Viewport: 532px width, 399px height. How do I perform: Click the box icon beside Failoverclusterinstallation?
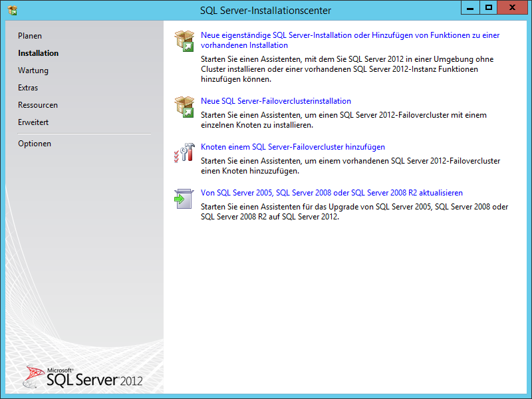point(184,106)
